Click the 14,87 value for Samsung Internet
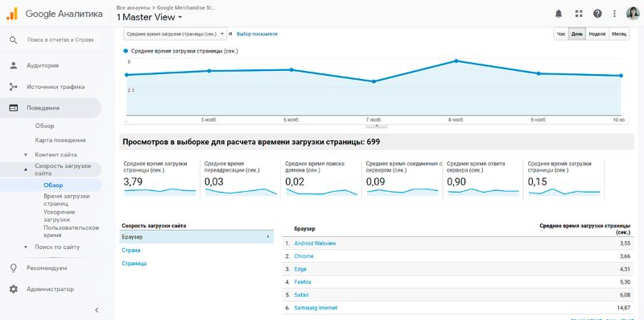The image size is (644, 320). coord(623,308)
